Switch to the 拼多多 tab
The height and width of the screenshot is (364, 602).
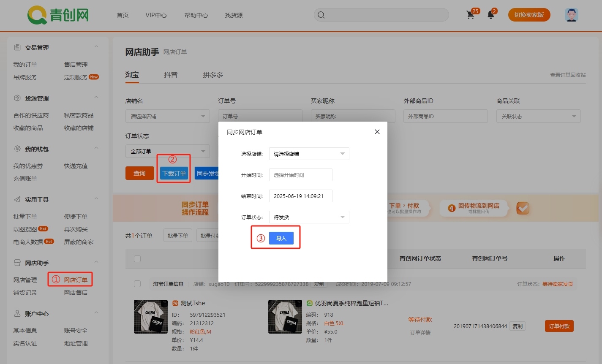click(213, 75)
